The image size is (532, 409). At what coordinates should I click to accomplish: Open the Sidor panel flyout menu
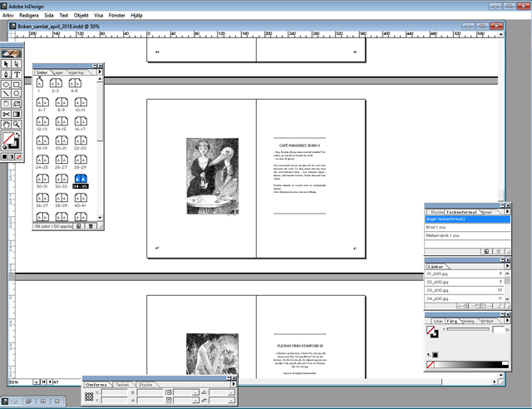(x=100, y=72)
